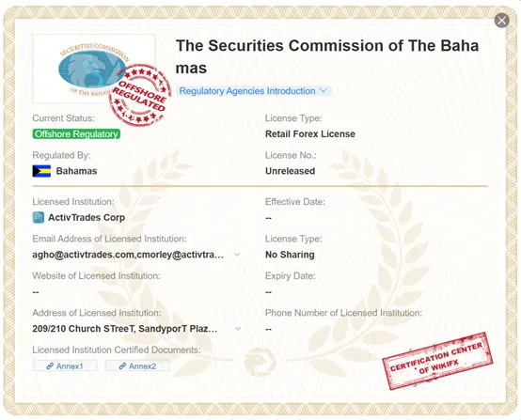Close the certificate popup with X icon
The width and height of the screenshot is (521, 420).
[502, 21]
